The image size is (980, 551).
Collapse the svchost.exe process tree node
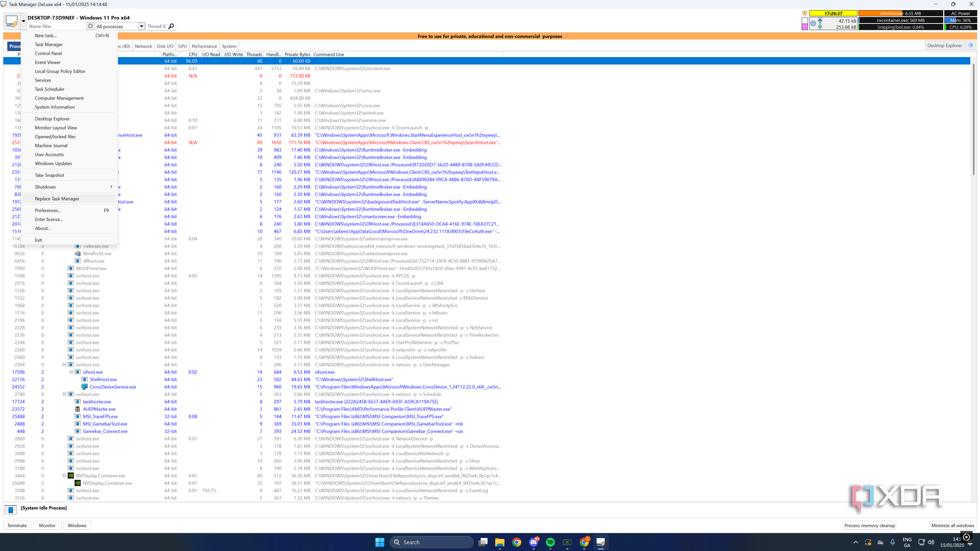point(64,365)
